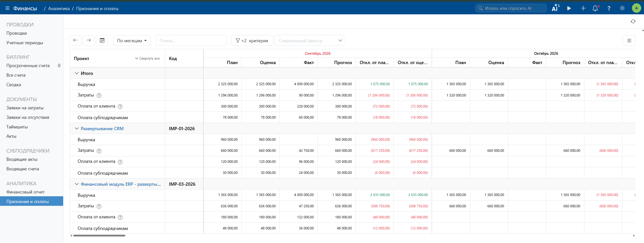The image size is (644, 243).
Task: Click the Октябрь 2026 month header
Action: point(546,54)
